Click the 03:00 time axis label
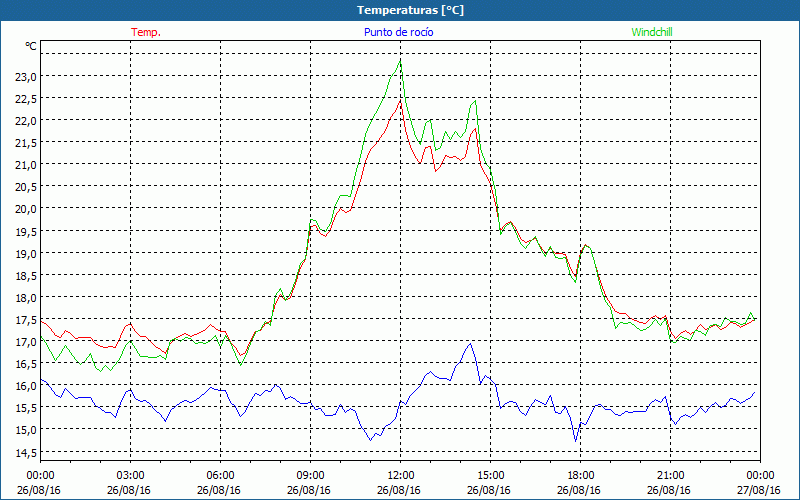This screenshot has width=800, height=500. (131, 476)
